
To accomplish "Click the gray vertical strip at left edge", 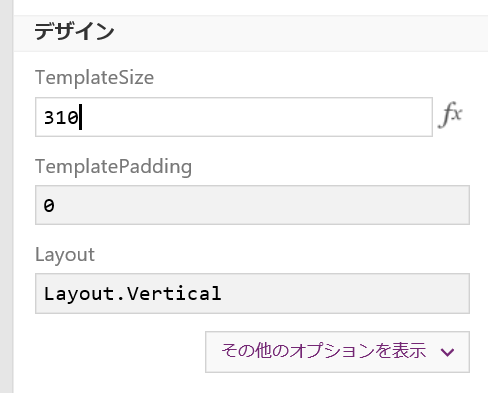I will tap(6, 196).
